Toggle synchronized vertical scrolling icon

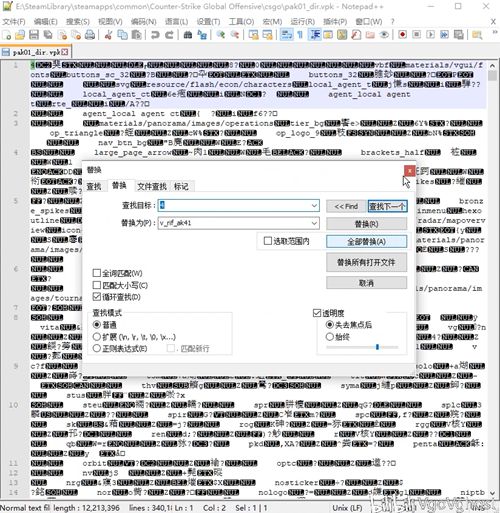(253, 35)
